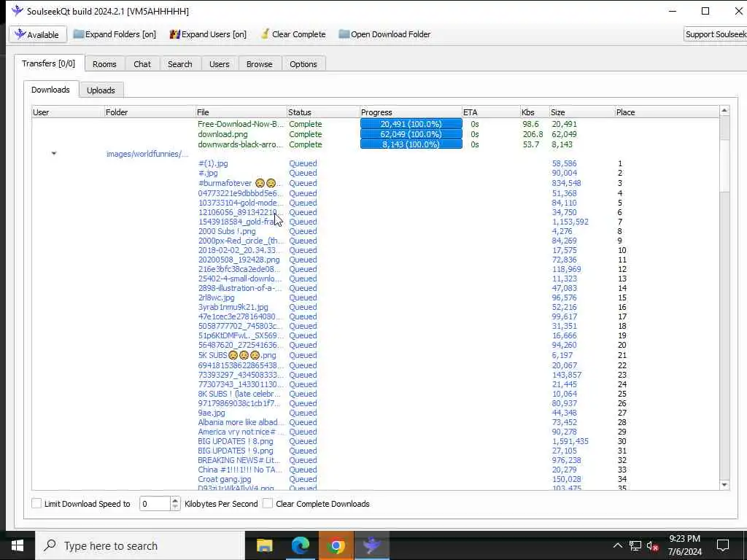Select the file 20200508_192428.png
This screenshot has height=560, width=747.
click(239, 260)
